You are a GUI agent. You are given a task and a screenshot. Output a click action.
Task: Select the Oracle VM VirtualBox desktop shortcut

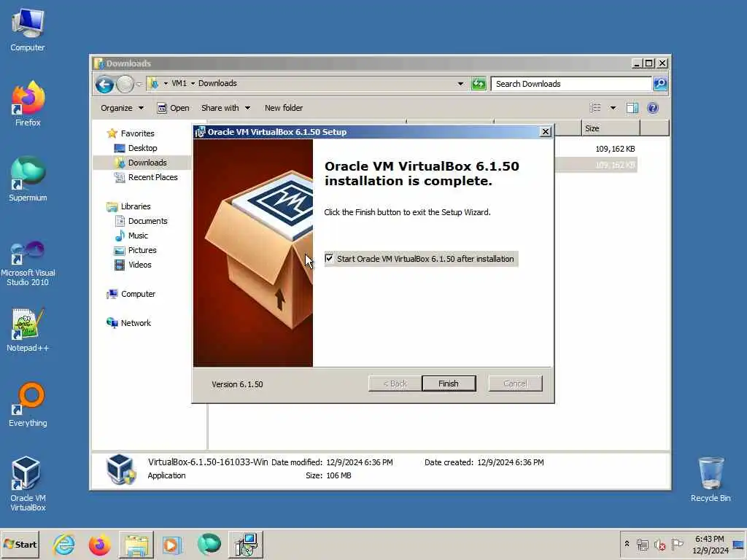click(28, 484)
